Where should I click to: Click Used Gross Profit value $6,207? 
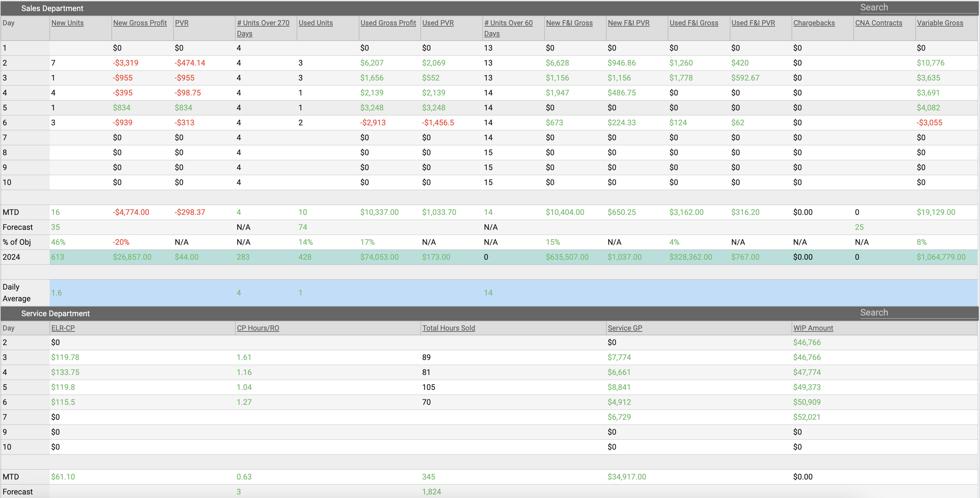[x=372, y=63]
